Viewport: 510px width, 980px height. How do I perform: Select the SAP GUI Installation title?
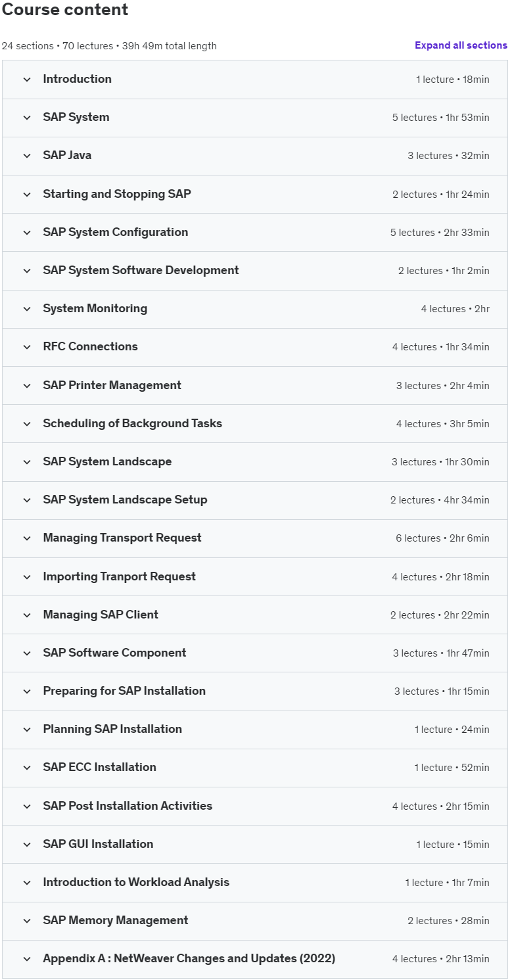pyautogui.click(x=98, y=844)
